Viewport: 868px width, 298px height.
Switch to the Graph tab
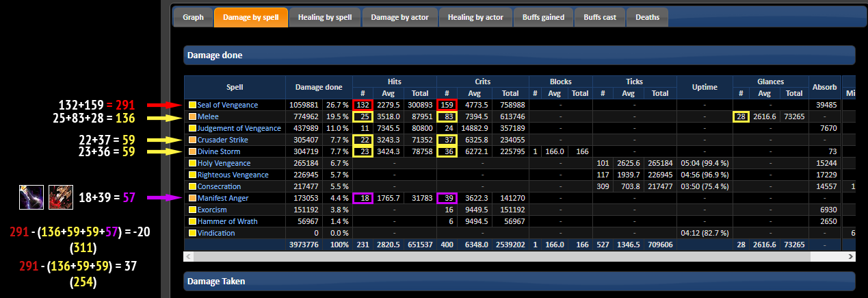[x=193, y=18]
